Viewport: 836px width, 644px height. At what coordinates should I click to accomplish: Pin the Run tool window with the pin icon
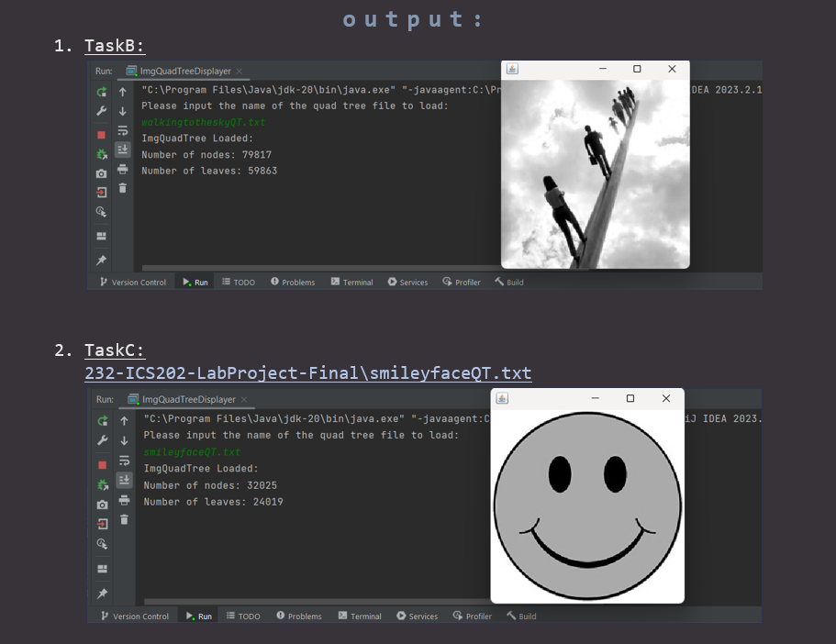tap(101, 260)
